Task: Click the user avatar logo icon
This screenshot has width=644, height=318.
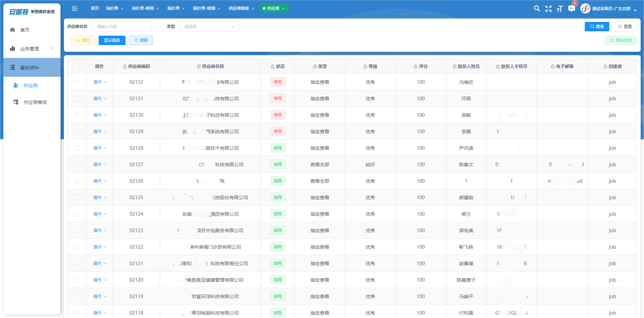Action: (585, 8)
